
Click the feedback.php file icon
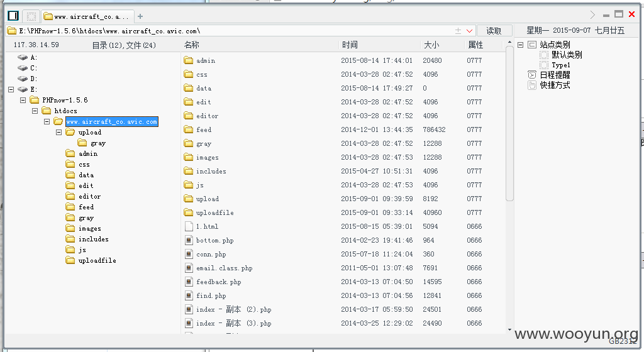[x=189, y=282]
